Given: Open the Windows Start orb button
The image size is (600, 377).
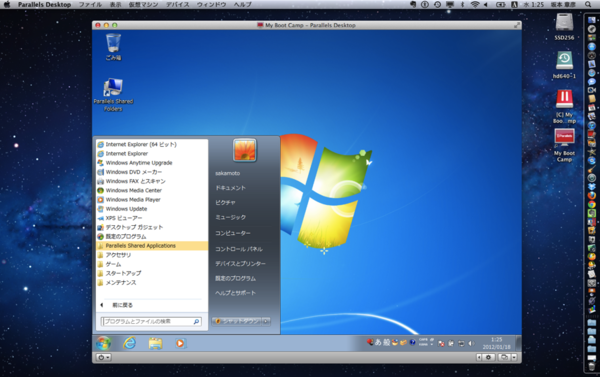Looking at the screenshot, I should tap(103, 343).
